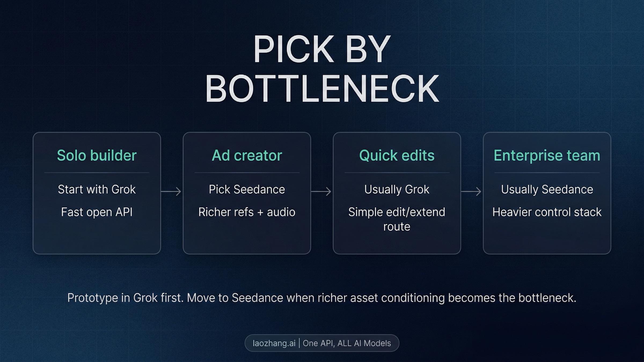Click the 'Usually Seedance' text

tap(547, 190)
